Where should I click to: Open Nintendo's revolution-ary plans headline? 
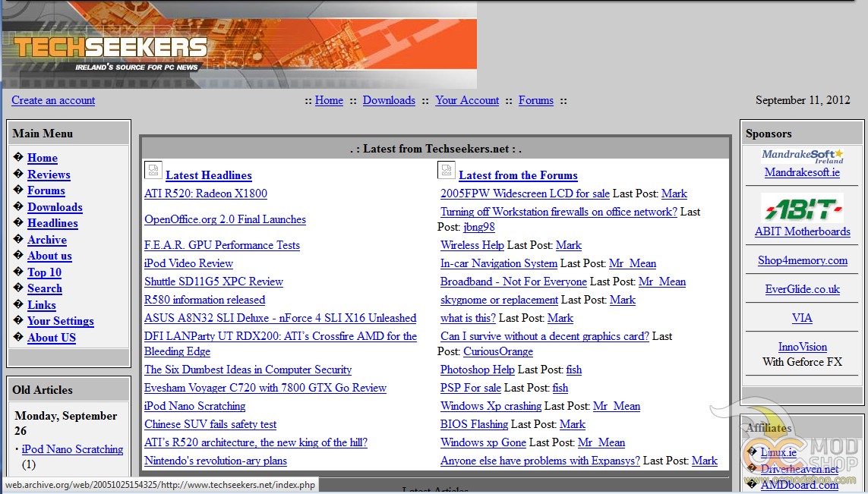[x=216, y=461]
